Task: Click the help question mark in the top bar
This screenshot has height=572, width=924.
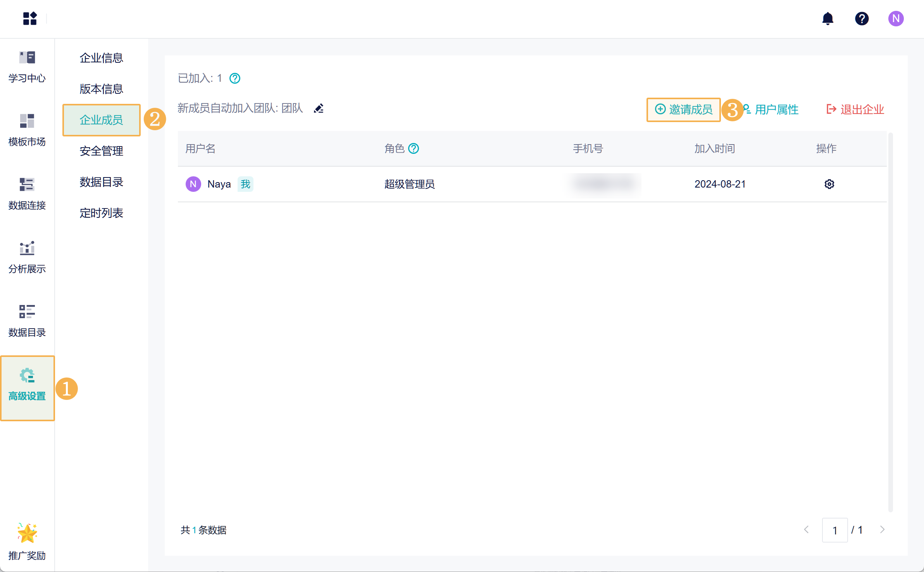Action: coord(862,19)
